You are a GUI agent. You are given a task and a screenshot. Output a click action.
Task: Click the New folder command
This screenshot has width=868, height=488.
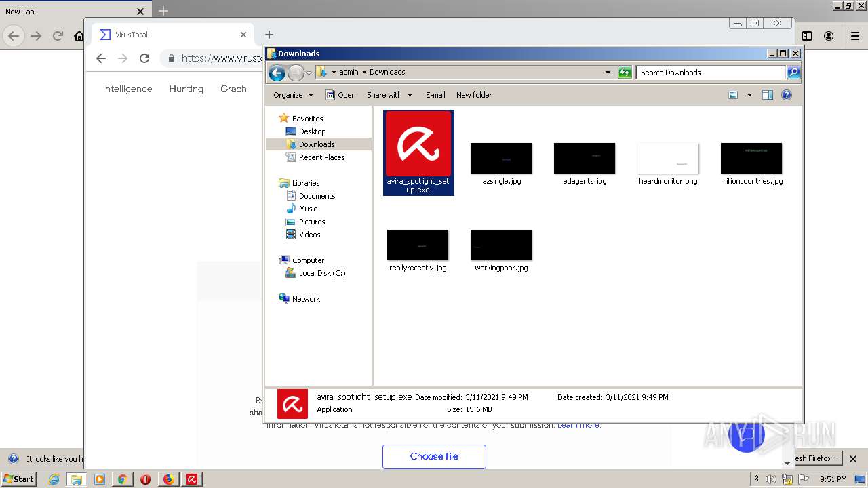tap(474, 95)
